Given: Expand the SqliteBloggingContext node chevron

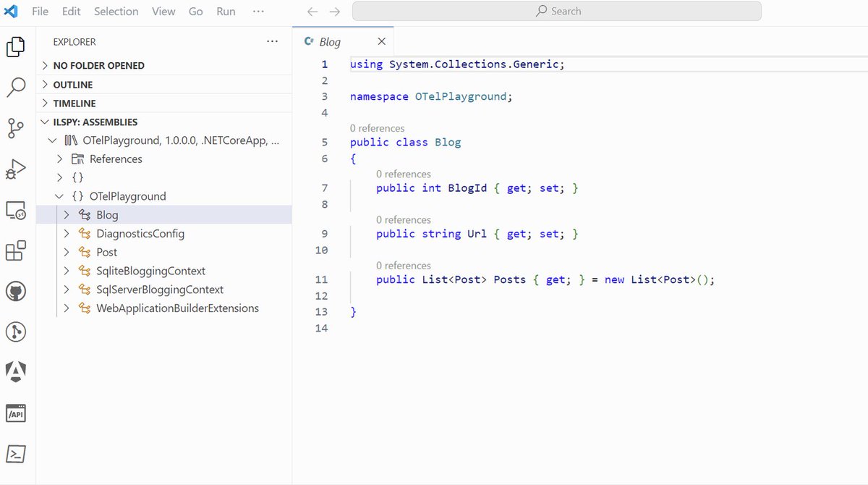Looking at the screenshot, I should [66, 271].
